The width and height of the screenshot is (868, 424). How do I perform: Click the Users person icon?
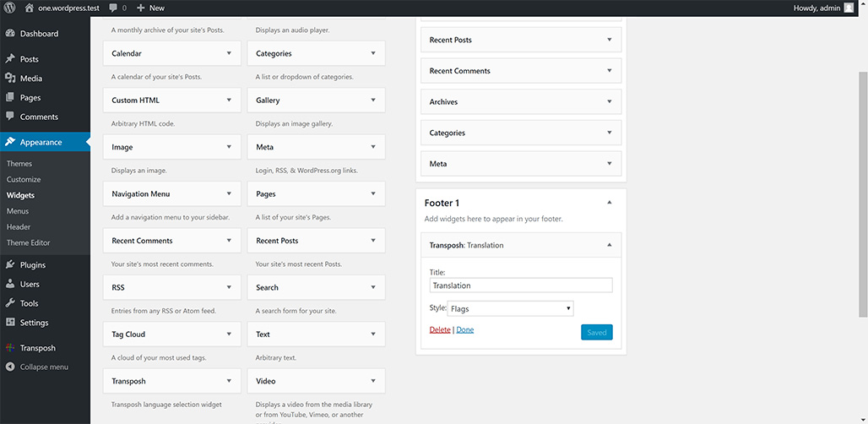[10, 284]
